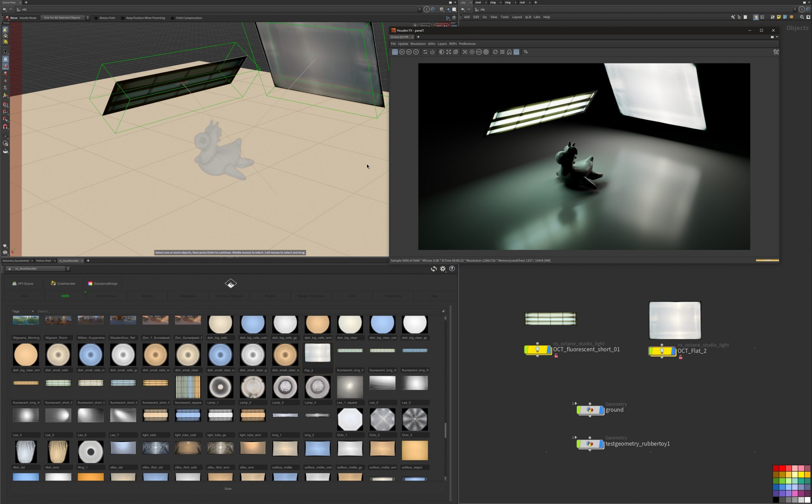The width and height of the screenshot is (812, 504).
Task: Expand the Tags dropdown in asset browser
Action: click(x=23, y=311)
